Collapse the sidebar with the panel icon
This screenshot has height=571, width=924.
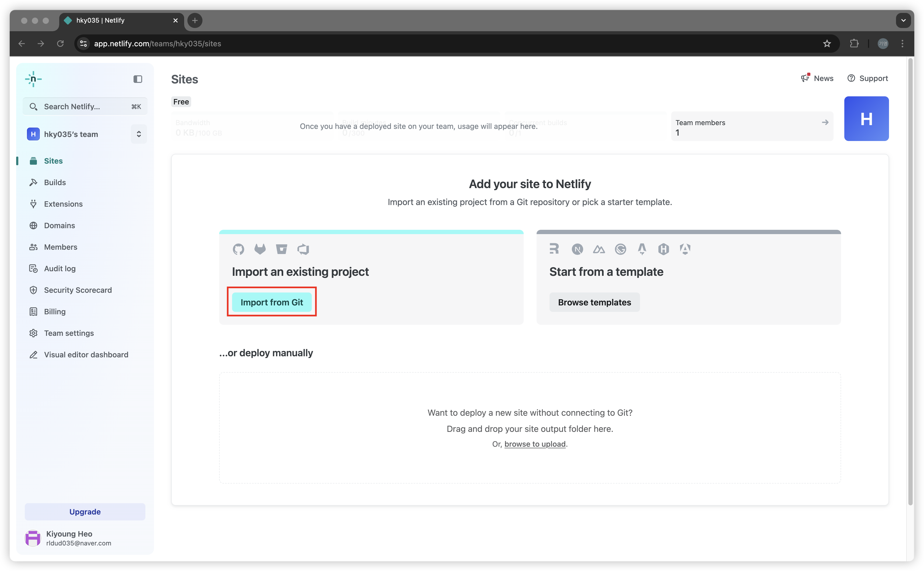click(138, 79)
